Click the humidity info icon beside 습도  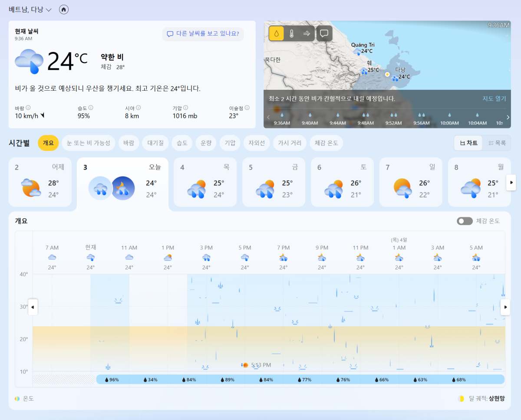click(x=91, y=108)
